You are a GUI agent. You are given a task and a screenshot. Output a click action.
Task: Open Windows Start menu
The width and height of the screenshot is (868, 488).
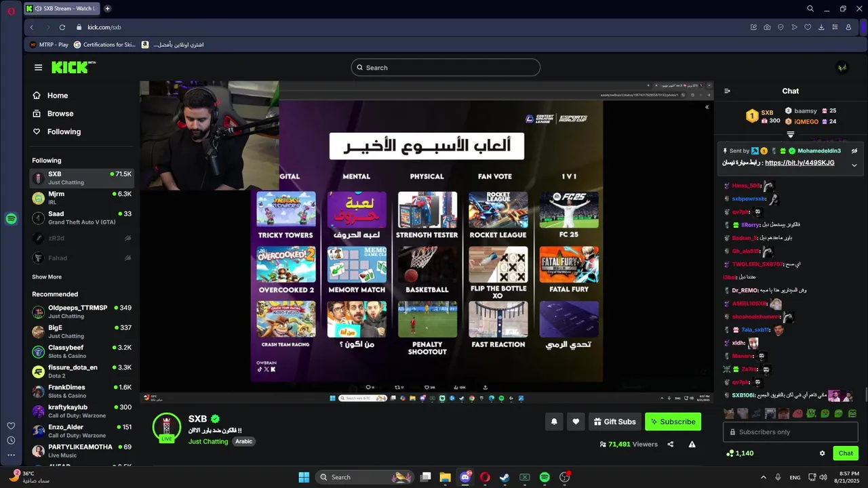tap(304, 477)
